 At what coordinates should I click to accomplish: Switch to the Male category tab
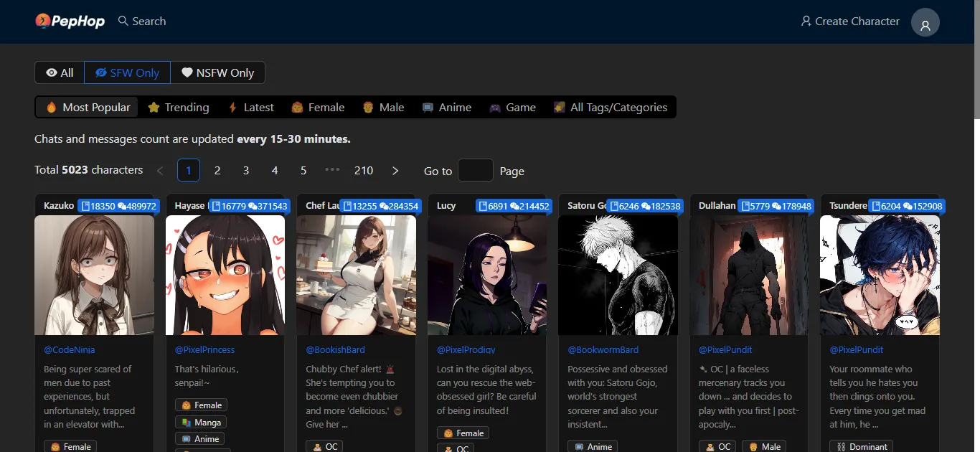tap(384, 107)
